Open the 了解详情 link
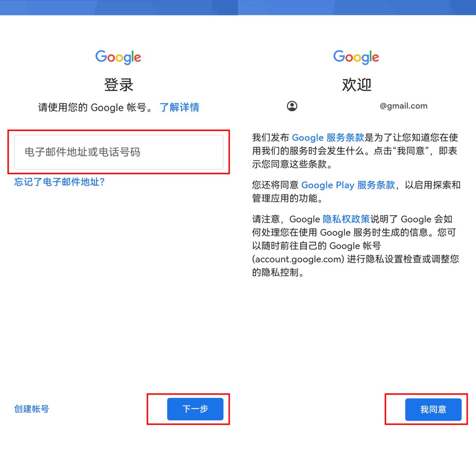The image size is (476, 470). tap(179, 107)
